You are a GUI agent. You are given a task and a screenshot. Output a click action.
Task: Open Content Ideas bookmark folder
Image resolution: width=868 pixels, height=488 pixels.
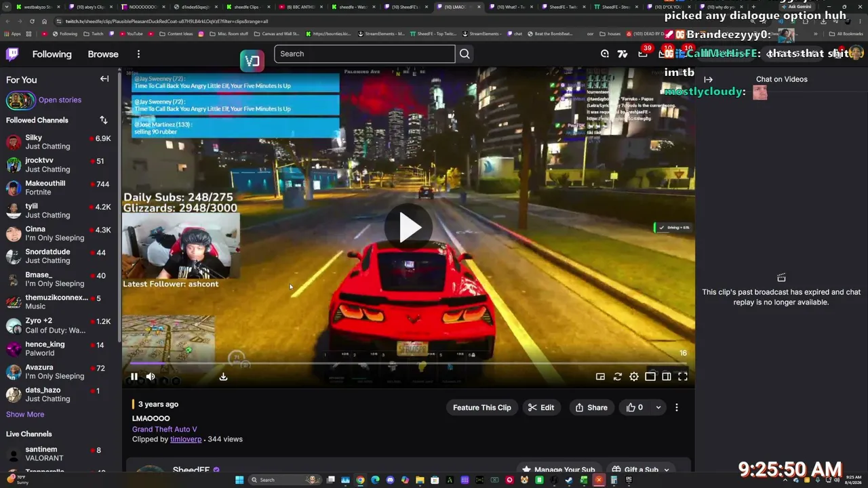point(176,34)
